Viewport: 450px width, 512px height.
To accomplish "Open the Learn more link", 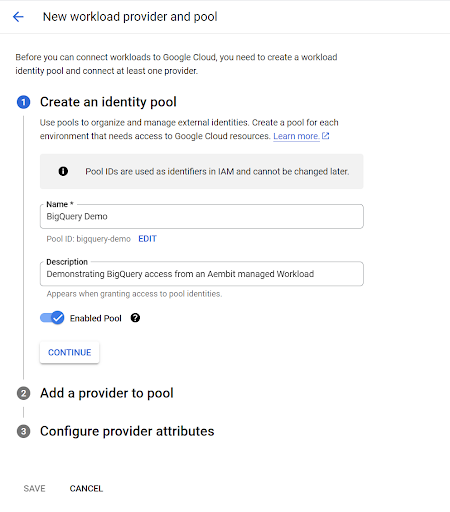I will click(296, 136).
